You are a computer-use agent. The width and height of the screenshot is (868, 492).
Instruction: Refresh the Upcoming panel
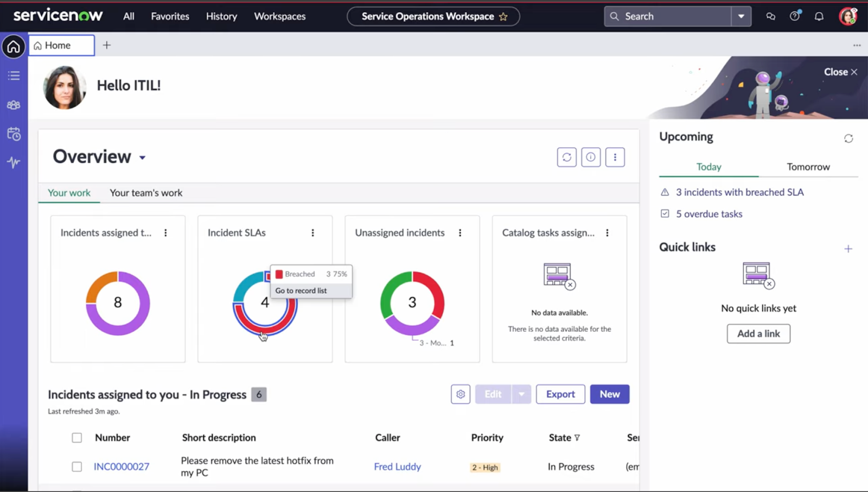coord(848,138)
